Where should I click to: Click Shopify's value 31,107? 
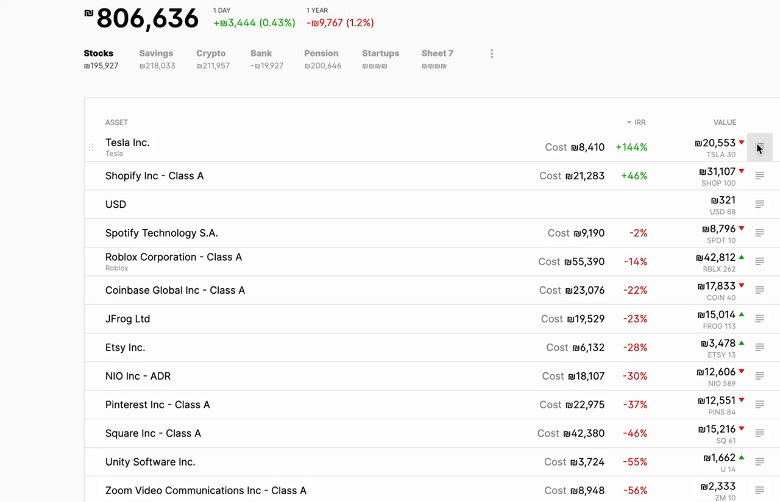(x=717, y=172)
